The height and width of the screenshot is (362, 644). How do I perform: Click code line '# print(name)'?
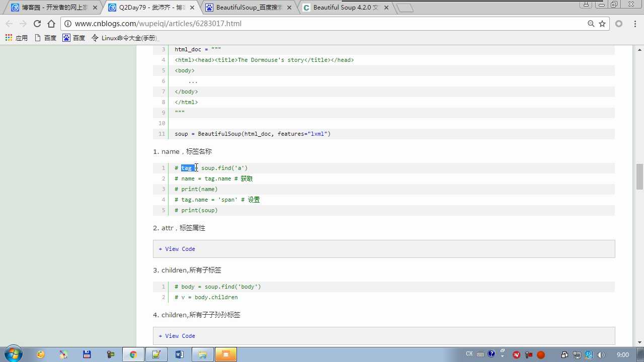(x=196, y=189)
